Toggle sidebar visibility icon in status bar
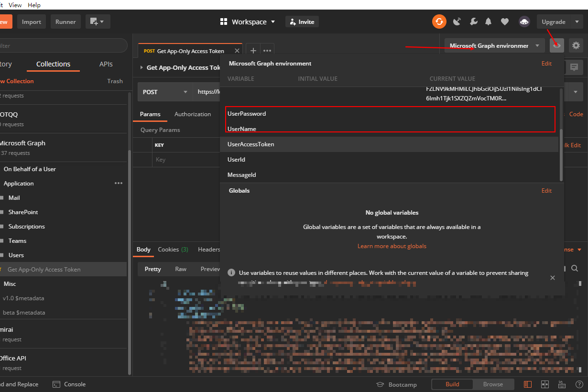This screenshot has height=392, width=588. tap(528, 384)
